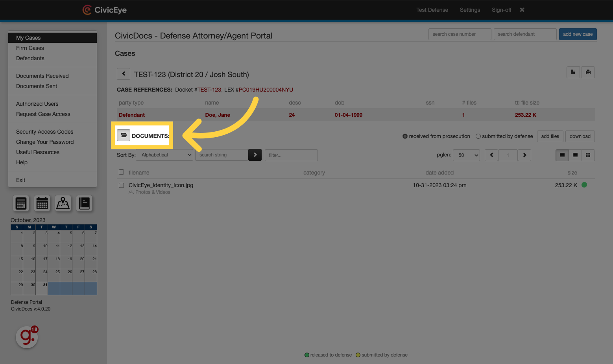Go to next documents page
This screenshot has height=364, width=613.
point(524,155)
